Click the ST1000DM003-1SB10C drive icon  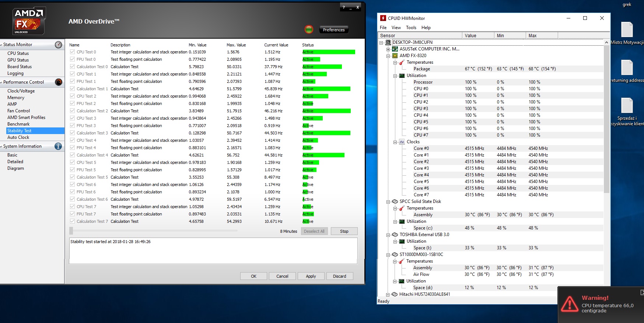pyautogui.click(x=395, y=254)
